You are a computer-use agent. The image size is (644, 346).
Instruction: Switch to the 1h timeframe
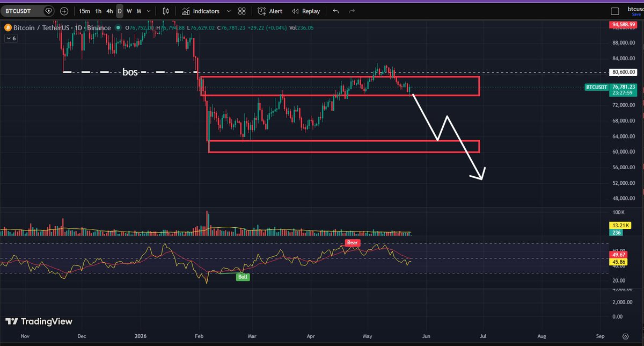[98, 11]
